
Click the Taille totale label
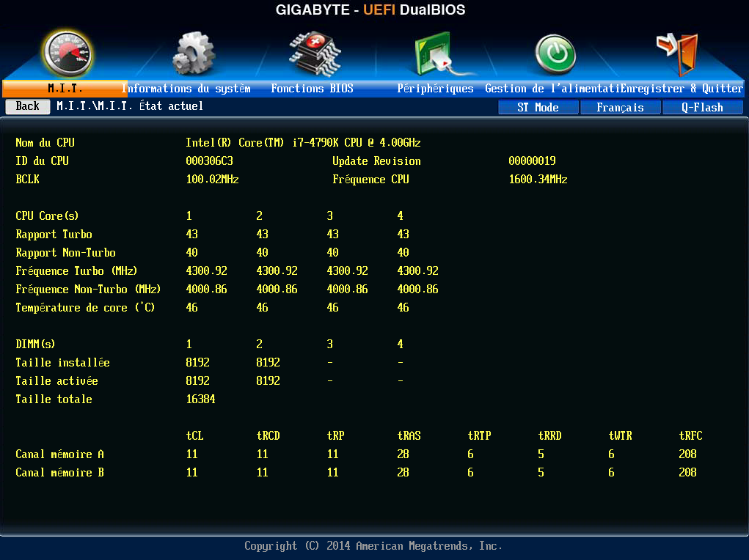coord(54,399)
